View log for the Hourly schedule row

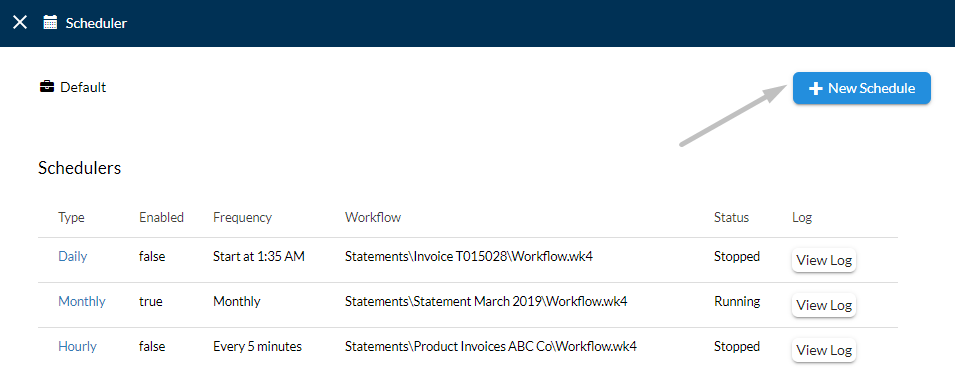(823, 350)
